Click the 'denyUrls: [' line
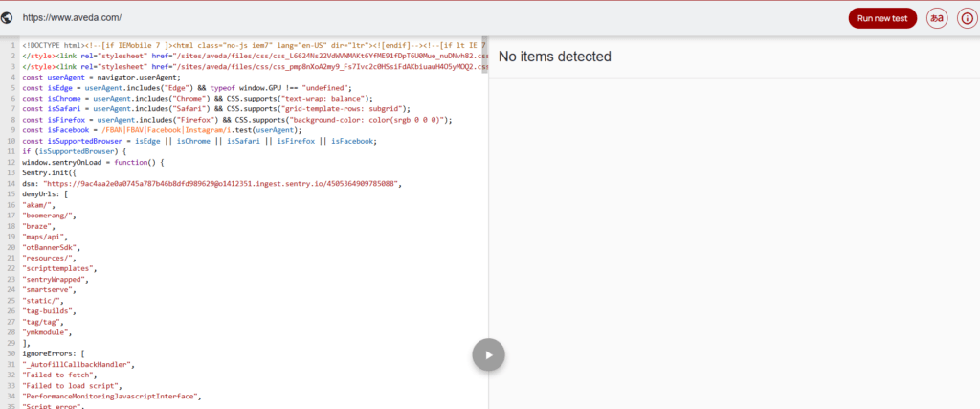The image size is (980, 409). (x=45, y=193)
